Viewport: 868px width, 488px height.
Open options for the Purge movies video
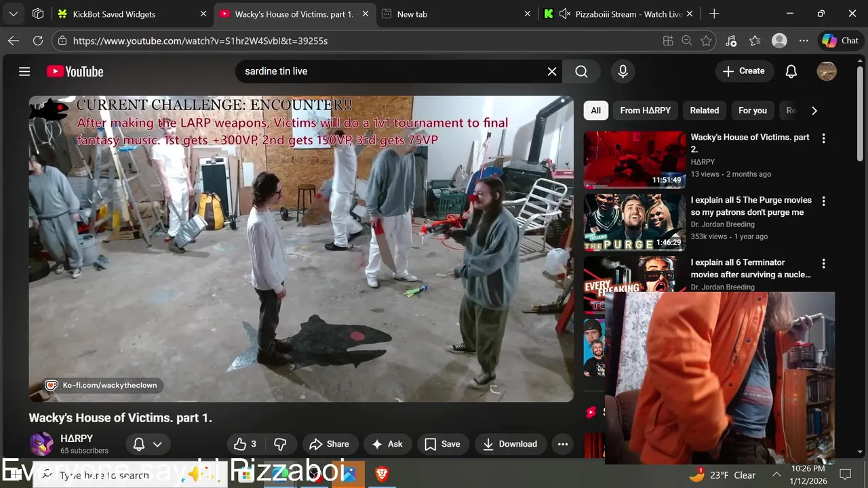[823, 201]
